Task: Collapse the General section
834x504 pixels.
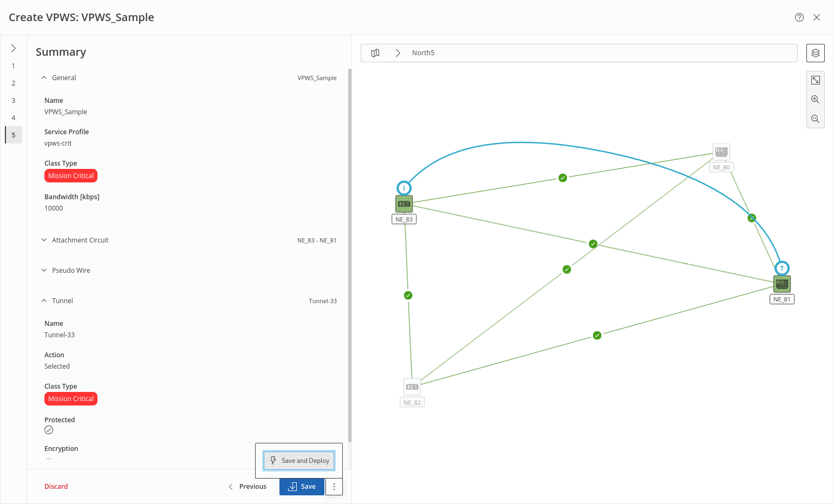Action: [x=44, y=78]
